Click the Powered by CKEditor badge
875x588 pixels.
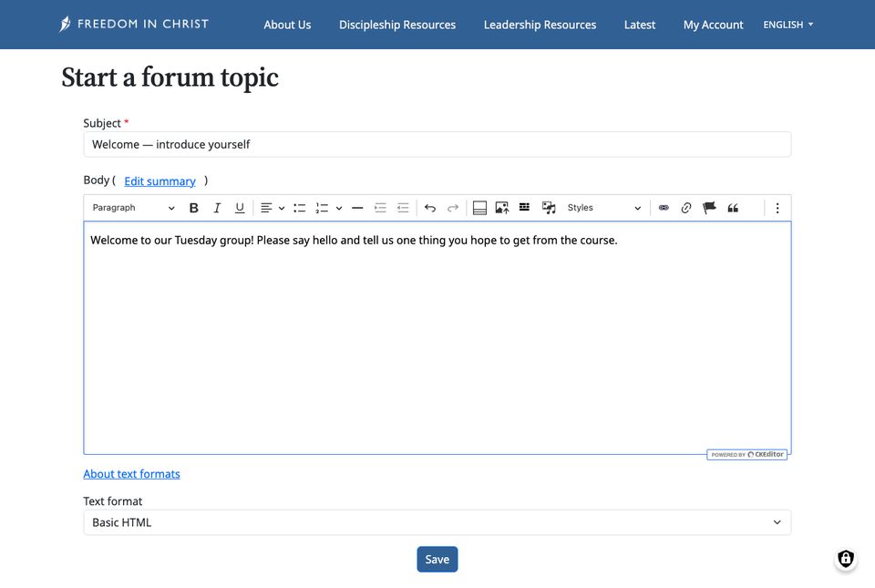tap(747, 455)
